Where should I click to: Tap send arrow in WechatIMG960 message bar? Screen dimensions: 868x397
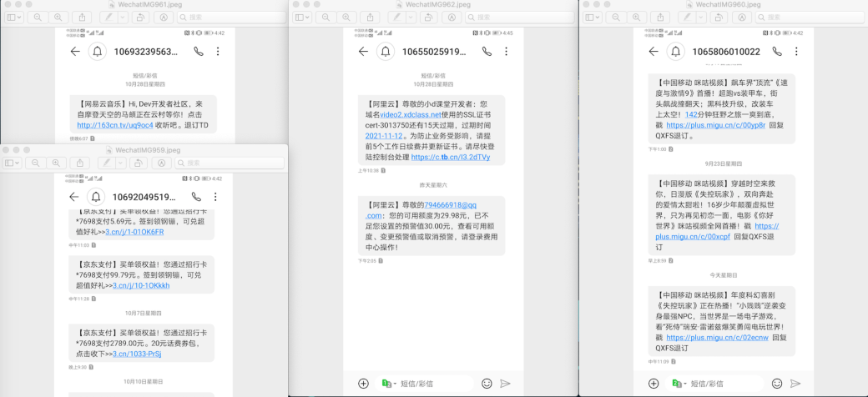point(795,383)
